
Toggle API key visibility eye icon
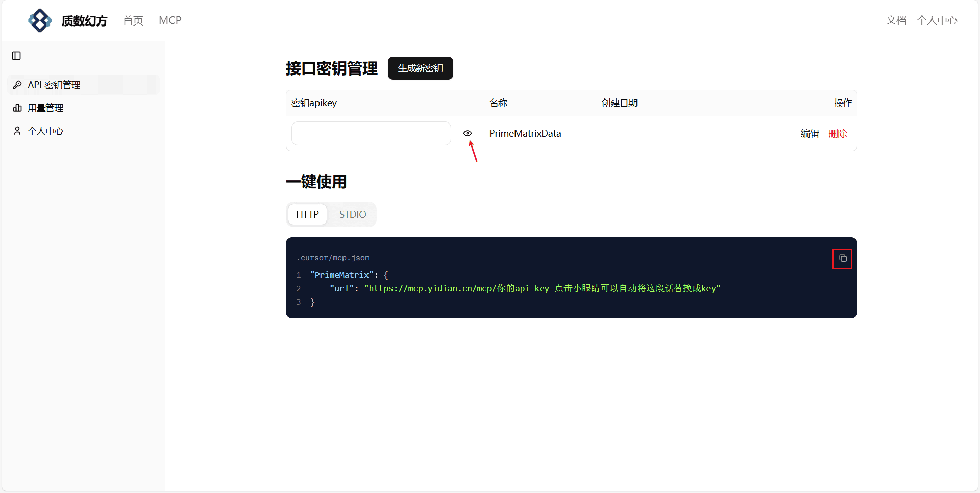click(x=467, y=133)
